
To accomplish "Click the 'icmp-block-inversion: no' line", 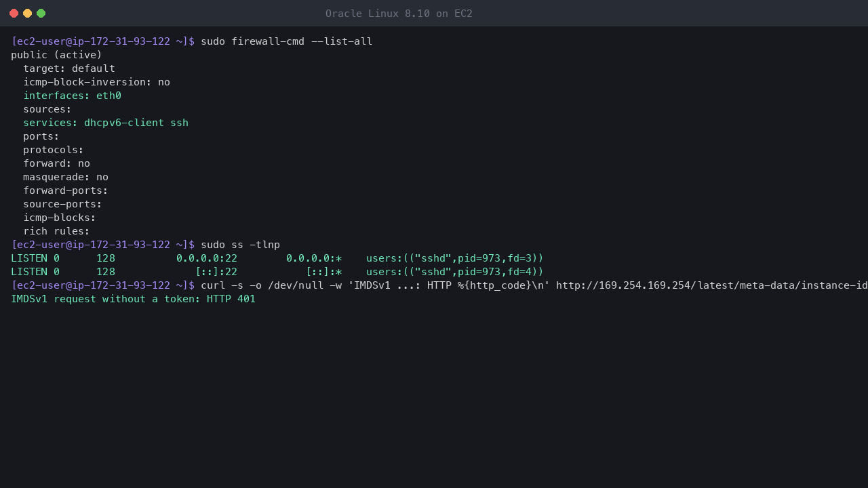I will click(96, 82).
